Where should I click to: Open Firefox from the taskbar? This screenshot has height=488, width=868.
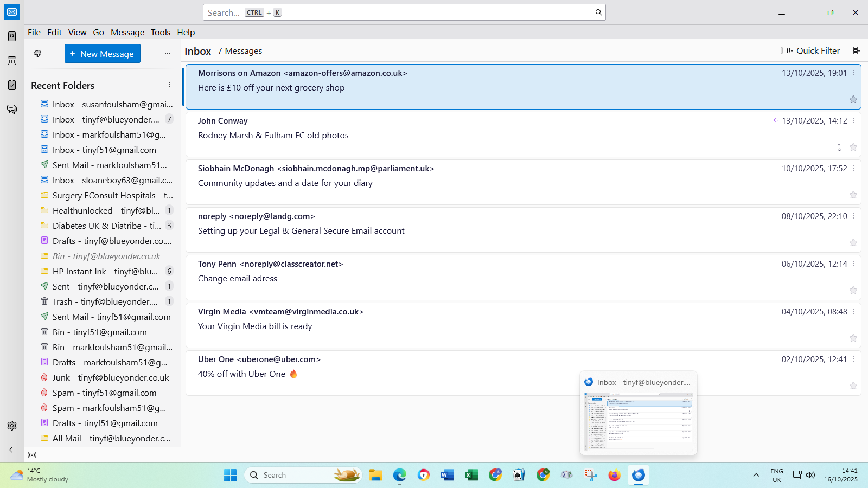click(614, 475)
